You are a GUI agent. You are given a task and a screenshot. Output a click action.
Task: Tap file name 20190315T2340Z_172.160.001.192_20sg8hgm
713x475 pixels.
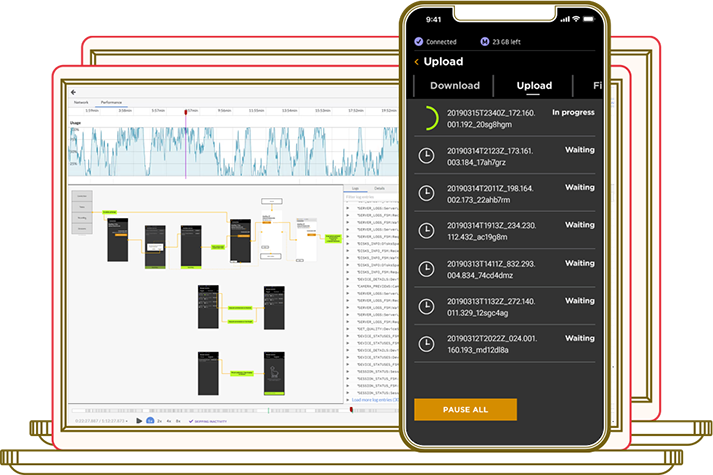click(x=491, y=119)
